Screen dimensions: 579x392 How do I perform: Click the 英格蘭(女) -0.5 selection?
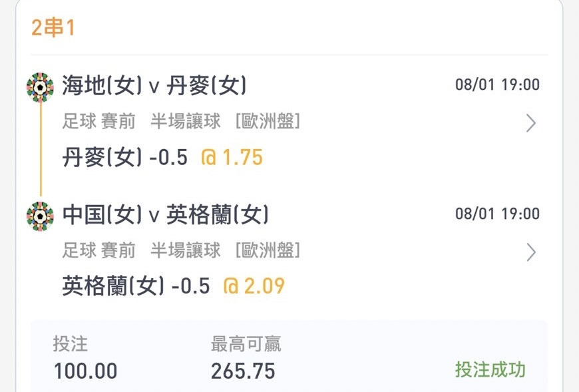(x=136, y=286)
